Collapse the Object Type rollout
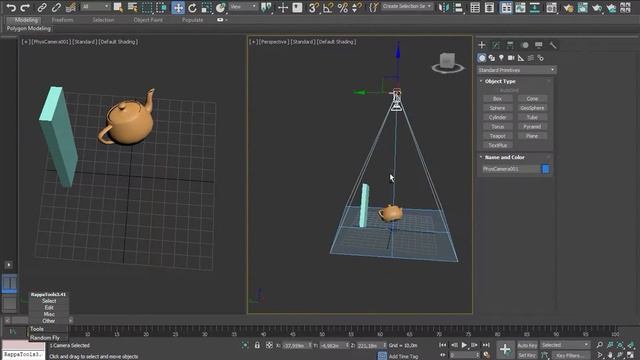640x360 pixels. tap(500, 81)
